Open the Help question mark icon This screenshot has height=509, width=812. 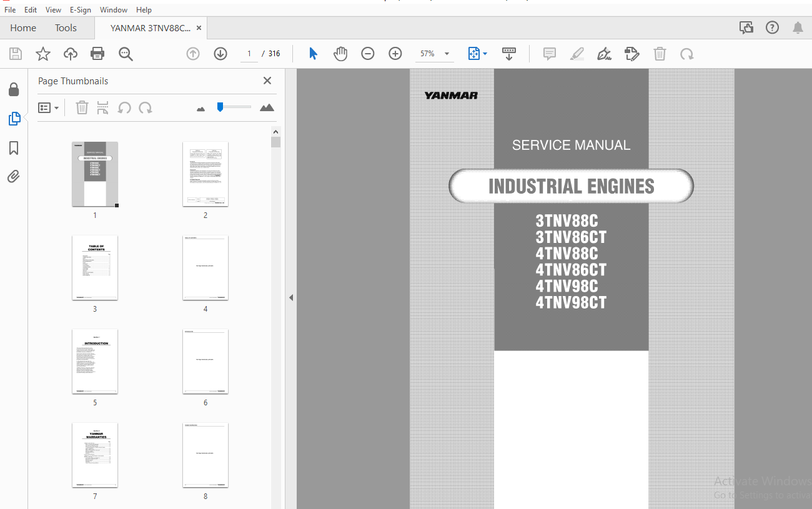coord(772,27)
